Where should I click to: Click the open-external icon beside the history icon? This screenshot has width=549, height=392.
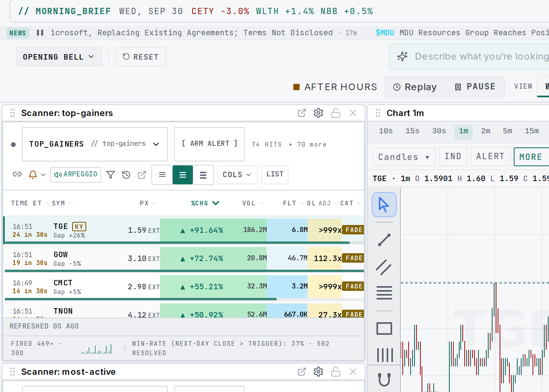pos(142,174)
